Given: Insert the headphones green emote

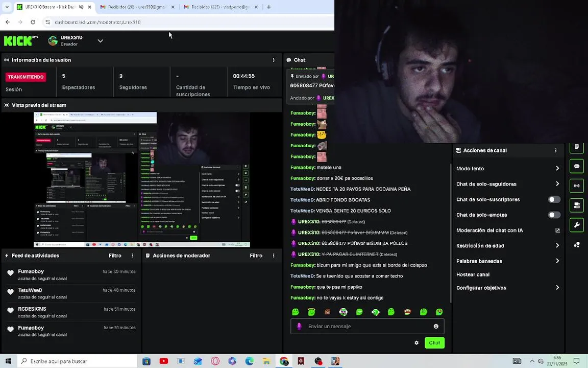Looking at the screenshot, I should coord(375,312).
